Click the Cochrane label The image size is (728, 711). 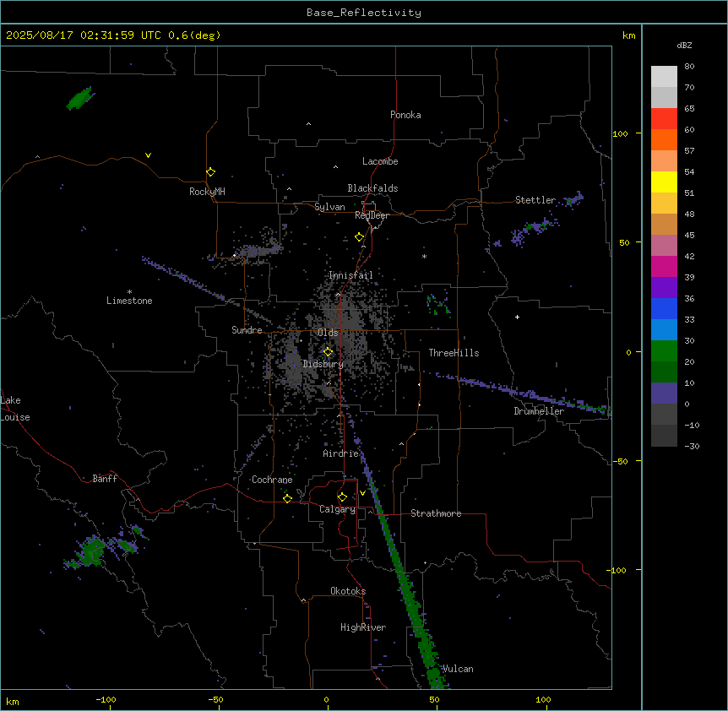coord(272,480)
